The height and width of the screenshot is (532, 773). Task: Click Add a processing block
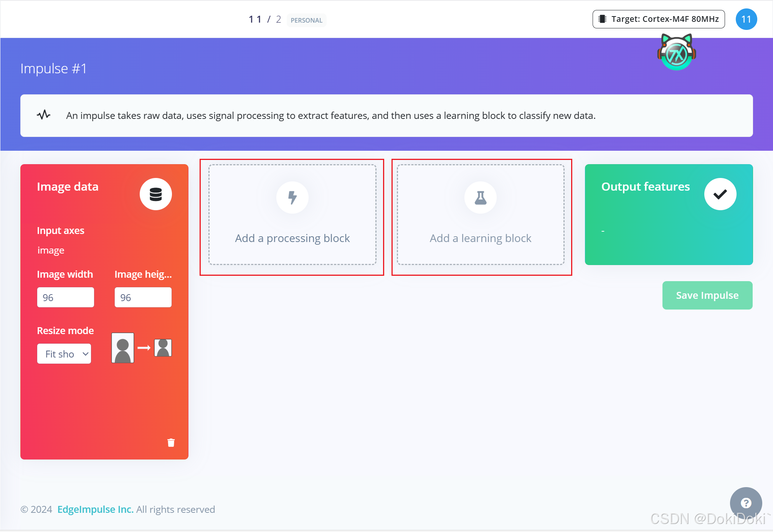tap(292, 238)
